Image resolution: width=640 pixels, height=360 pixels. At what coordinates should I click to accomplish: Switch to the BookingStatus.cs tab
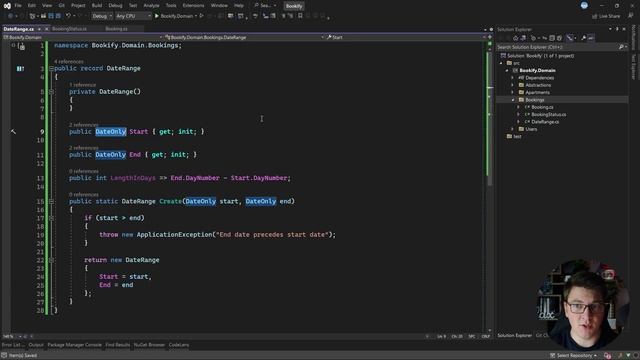(x=69, y=29)
